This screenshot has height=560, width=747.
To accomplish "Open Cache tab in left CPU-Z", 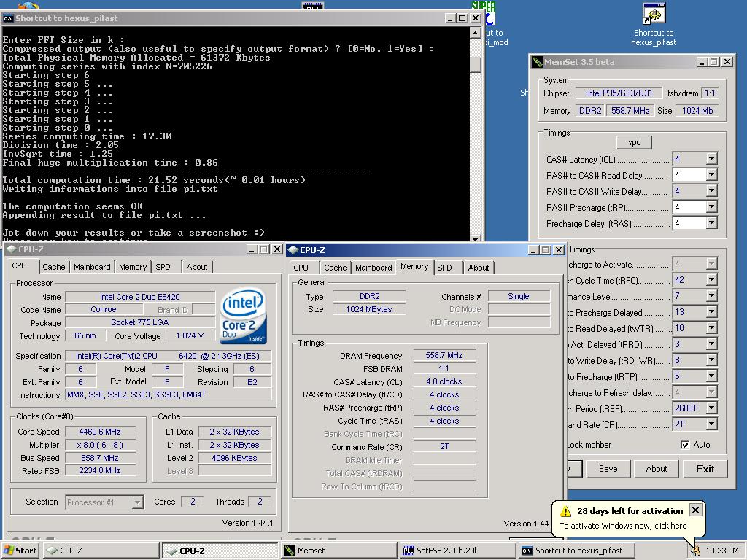I will coord(54,267).
